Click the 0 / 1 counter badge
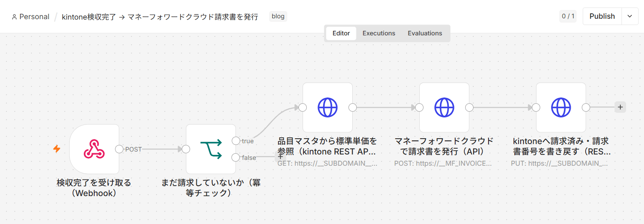644x224 pixels. click(568, 17)
